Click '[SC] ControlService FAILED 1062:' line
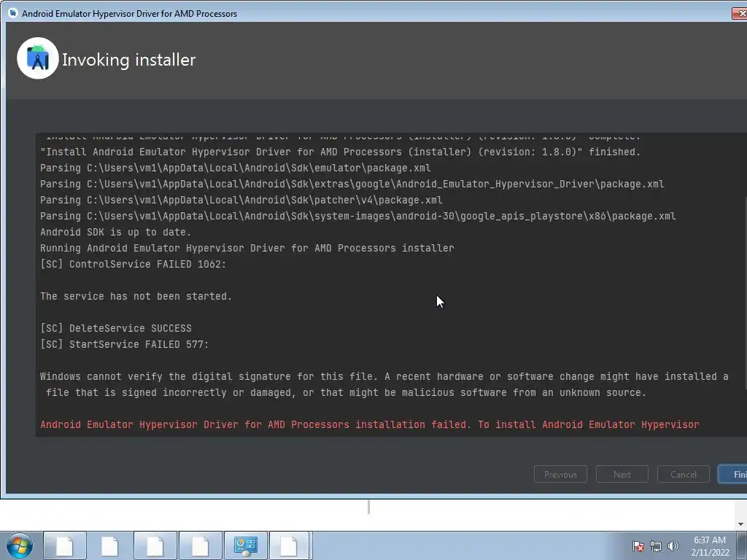 133,264
